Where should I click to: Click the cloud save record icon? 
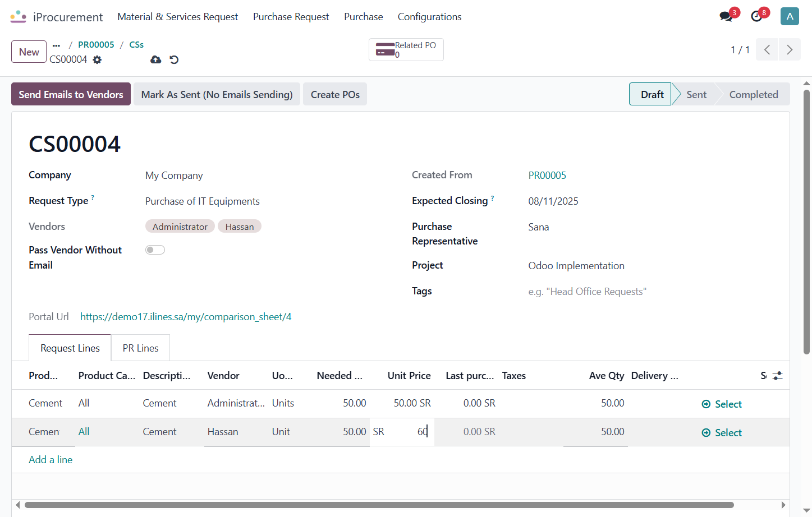[156, 59]
